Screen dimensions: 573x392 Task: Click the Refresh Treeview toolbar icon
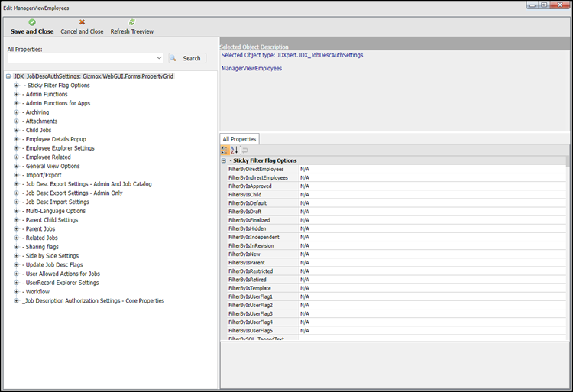click(x=131, y=23)
